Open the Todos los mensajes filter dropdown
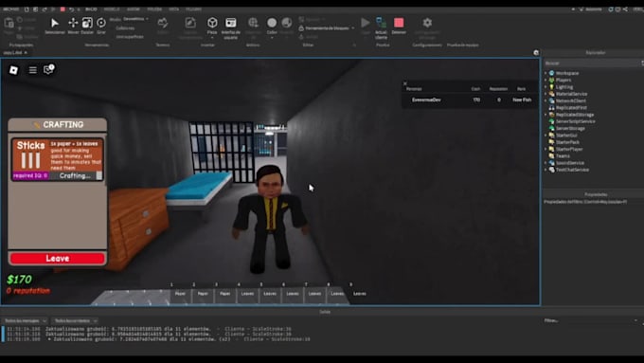 point(25,320)
